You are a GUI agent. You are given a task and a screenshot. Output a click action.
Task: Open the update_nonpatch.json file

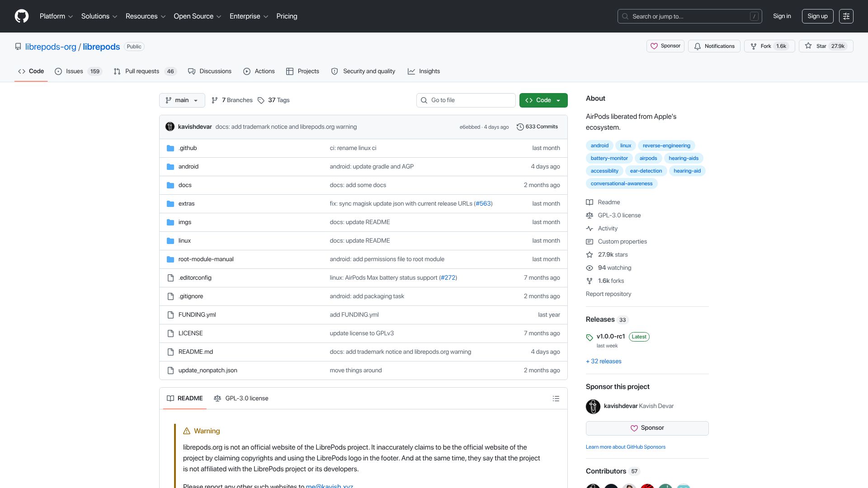click(x=208, y=371)
